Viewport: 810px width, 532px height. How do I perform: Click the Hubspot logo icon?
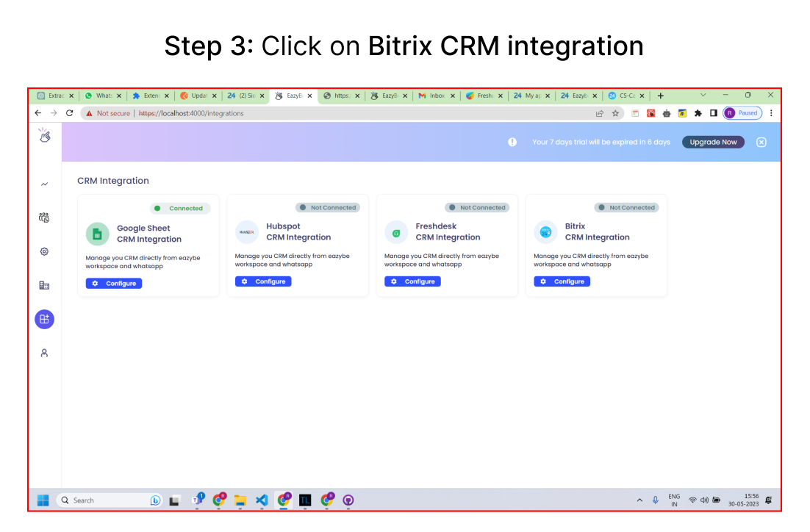(x=247, y=232)
